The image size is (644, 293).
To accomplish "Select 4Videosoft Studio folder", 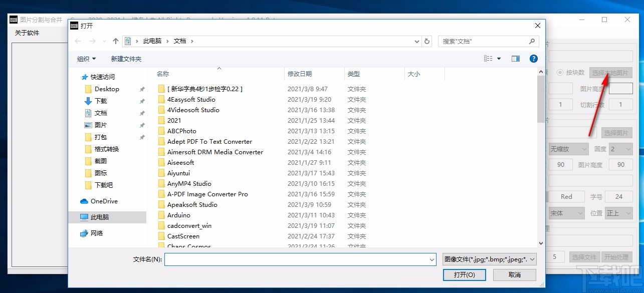I will point(193,110).
